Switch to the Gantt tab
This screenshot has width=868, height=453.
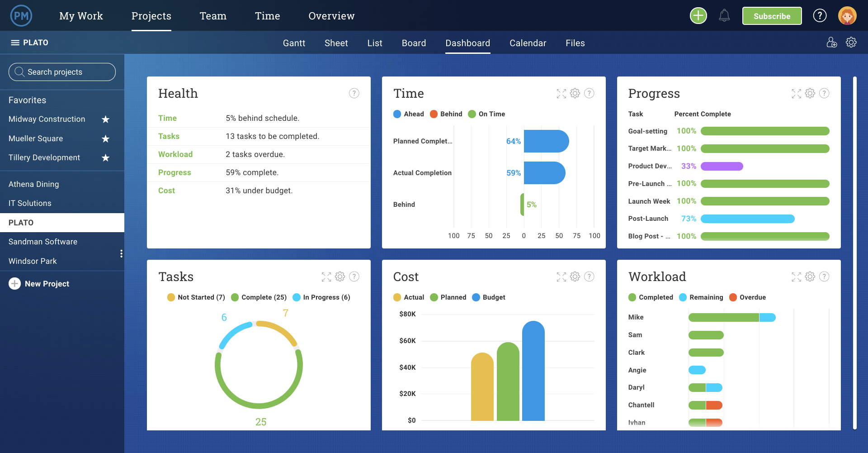(294, 43)
